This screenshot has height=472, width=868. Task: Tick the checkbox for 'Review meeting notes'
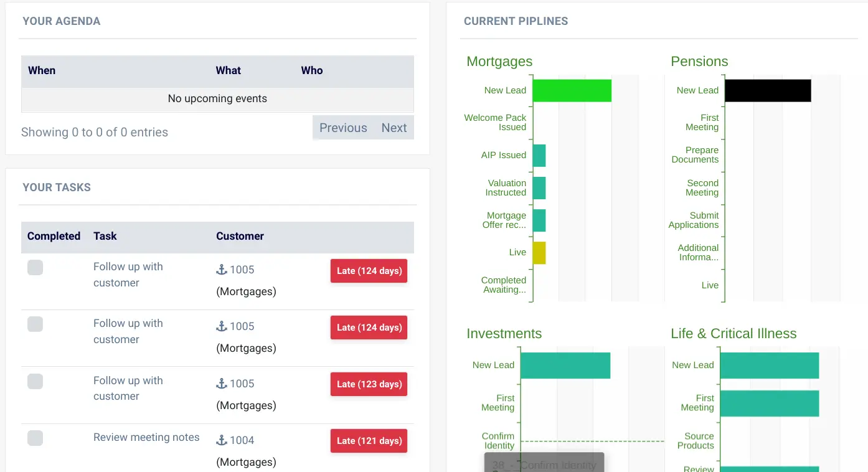[35, 438]
